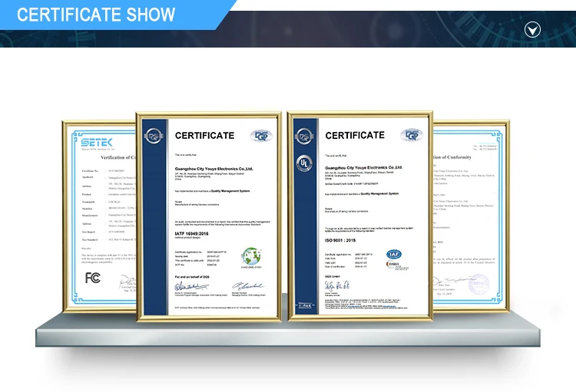This screenshot has height=392, width=576.
Task: Click DQS oval logo on ISO 9001 certificate
Action: pos(411,136)
